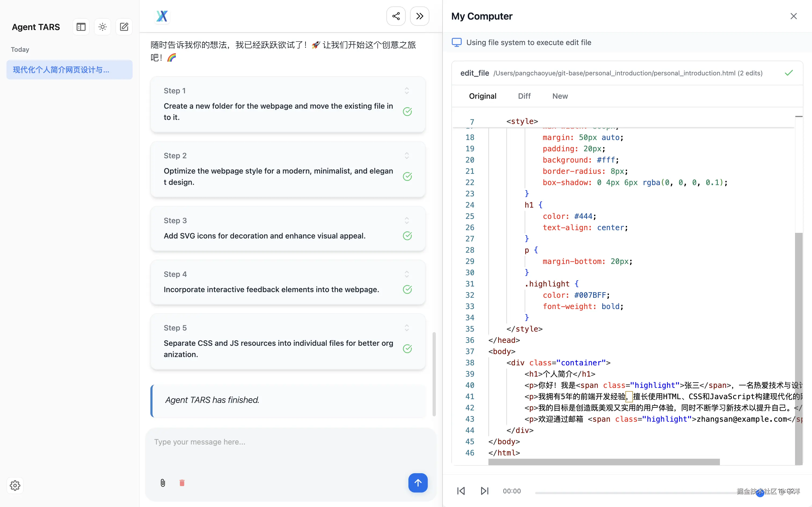Image resolution: width=812 pixels, height=507 pixels.
Task: Jump to the previous playback step
Action: pyautogui.click(x=461, y=491)
